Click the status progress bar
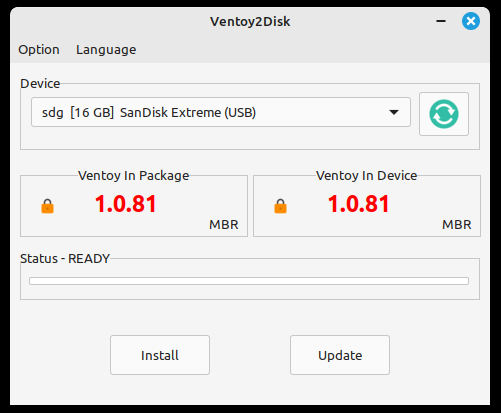 [x=249, y=281]
